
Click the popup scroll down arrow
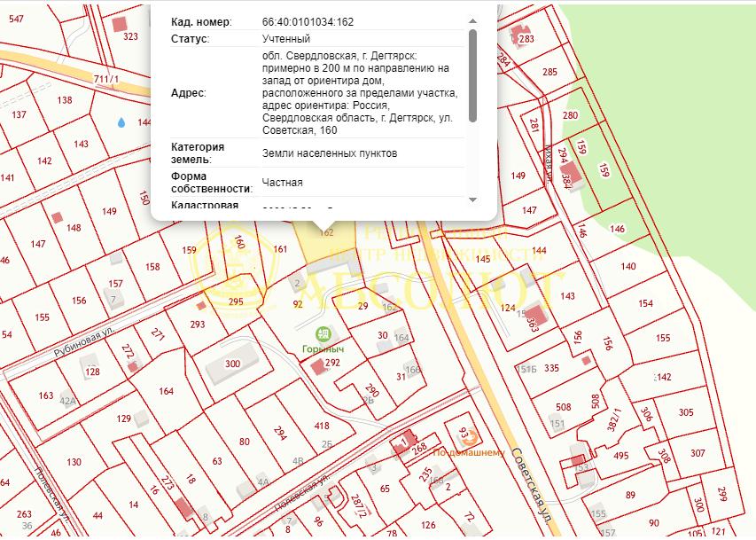click(x=472, y=200)
